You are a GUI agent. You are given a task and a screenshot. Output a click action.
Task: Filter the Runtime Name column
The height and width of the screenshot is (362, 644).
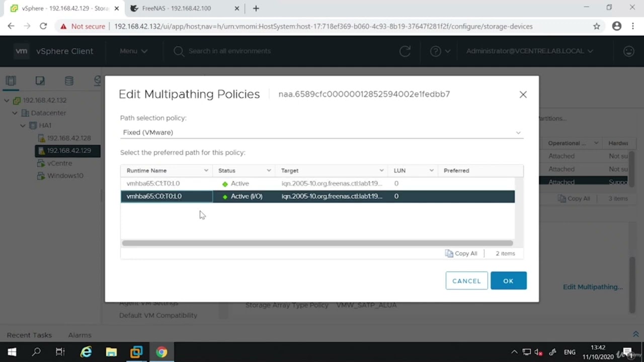point(206,170)
